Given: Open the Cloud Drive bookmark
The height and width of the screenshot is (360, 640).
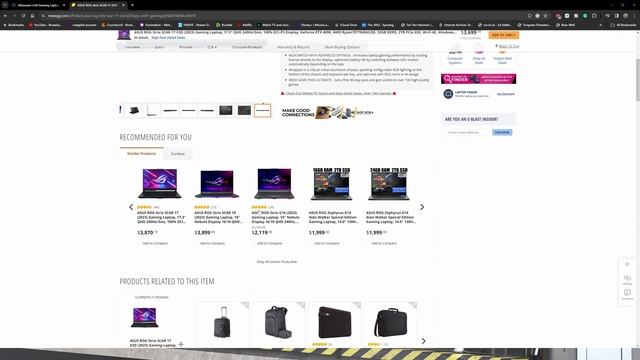Looking at the screenshot, I should click(x=346, y=25).
